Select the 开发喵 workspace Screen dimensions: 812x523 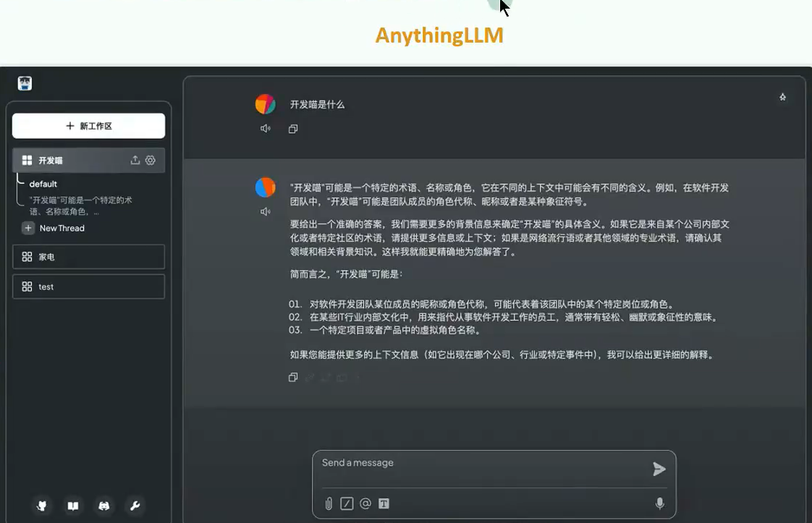[x=88, y=160]
